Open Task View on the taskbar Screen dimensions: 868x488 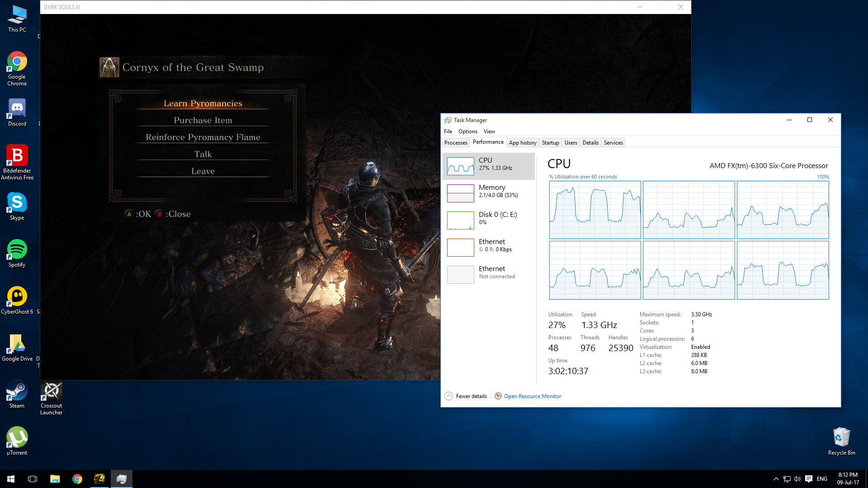[33, 479]
